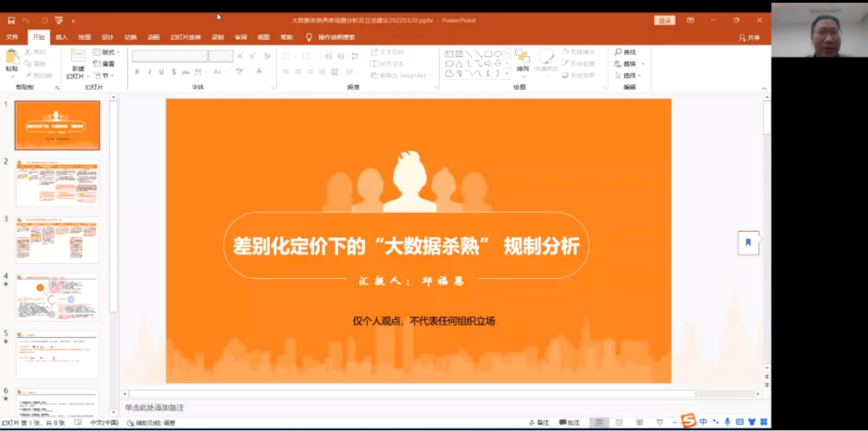Open the Section (节) dropdown
This screenshot has width=868, height=431.
pyautogui.click(x=104, y=75)
